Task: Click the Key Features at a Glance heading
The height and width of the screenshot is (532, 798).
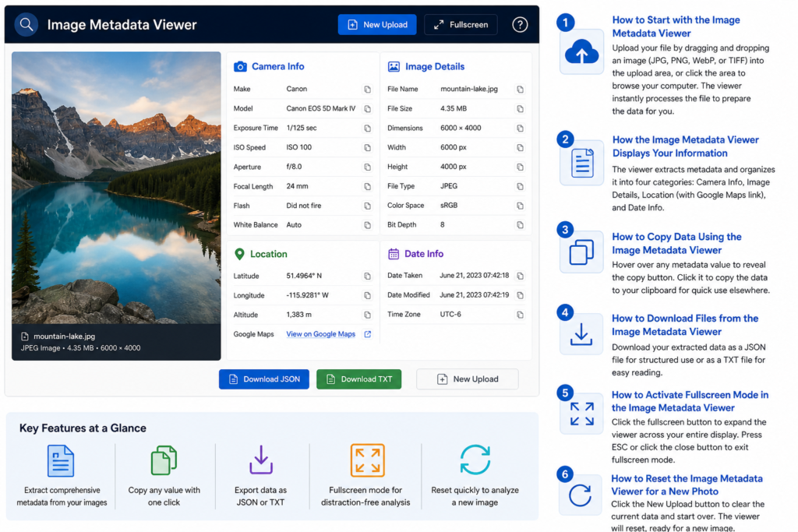Action: tap(83, 428)
